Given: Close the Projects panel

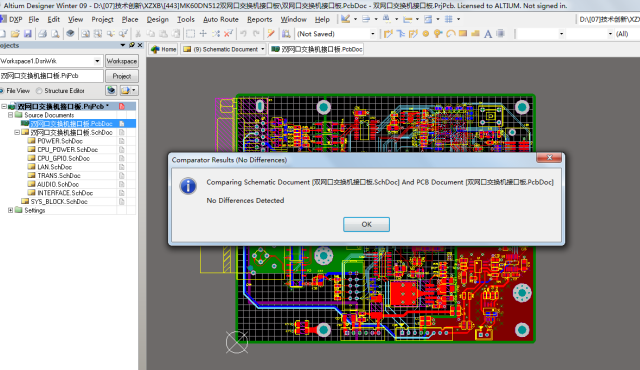Looking at the screenshot, I should 140,45.
